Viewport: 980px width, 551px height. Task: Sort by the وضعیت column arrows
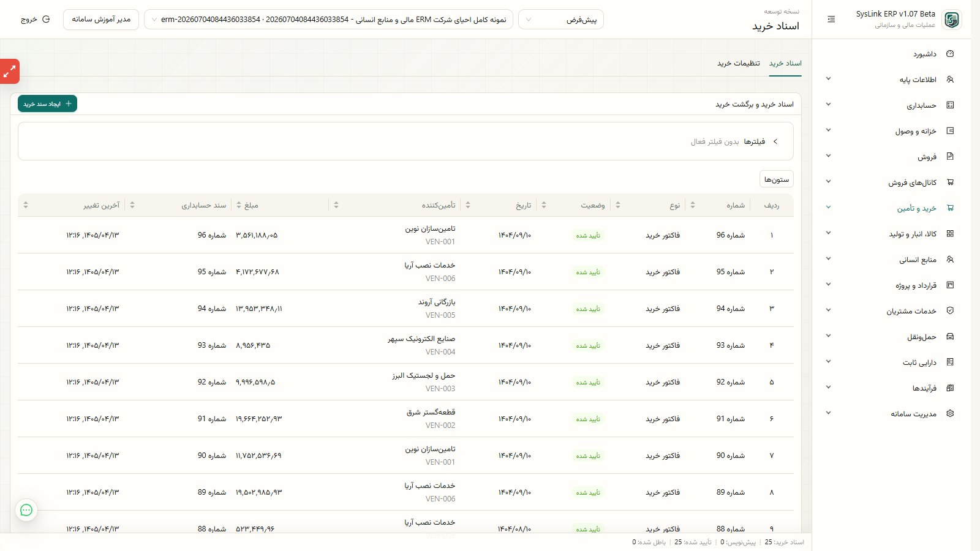[544, 205]
